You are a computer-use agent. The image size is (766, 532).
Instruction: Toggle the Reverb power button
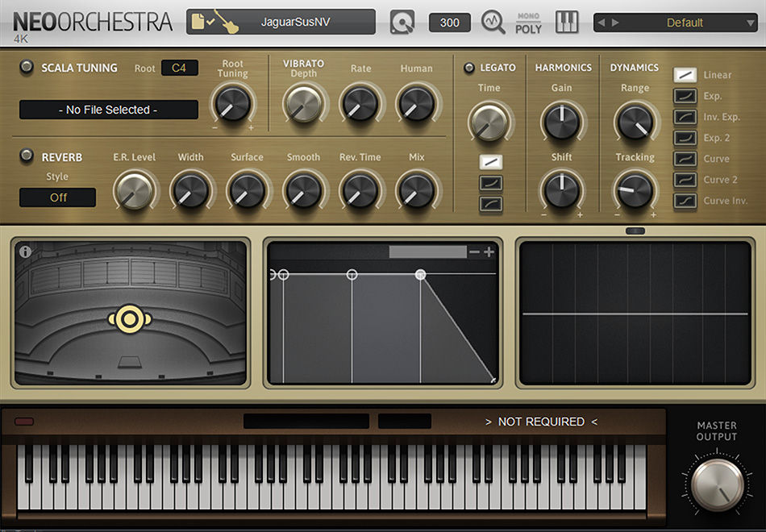(x=27, y=156)
